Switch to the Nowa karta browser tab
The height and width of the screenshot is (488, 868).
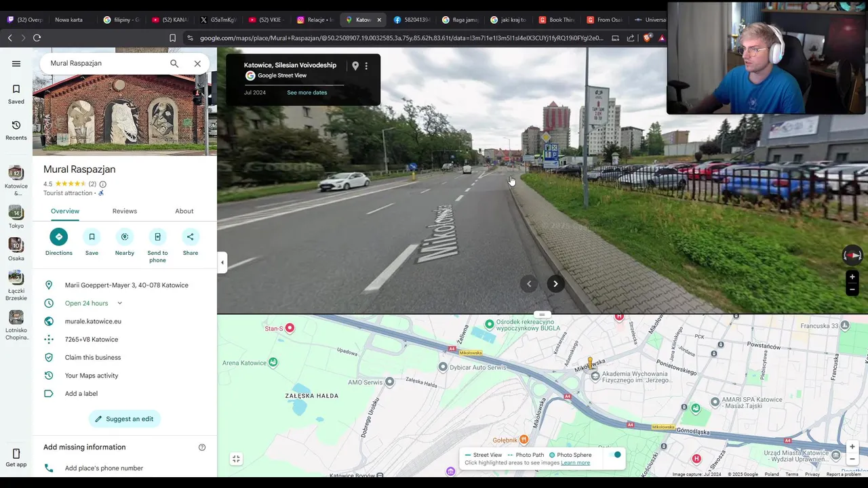pyautogui.click(x=71, y=20)
